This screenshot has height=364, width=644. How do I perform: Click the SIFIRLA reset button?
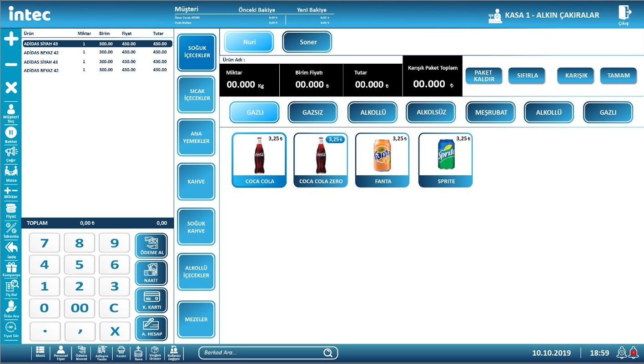[x=527, y=76]
